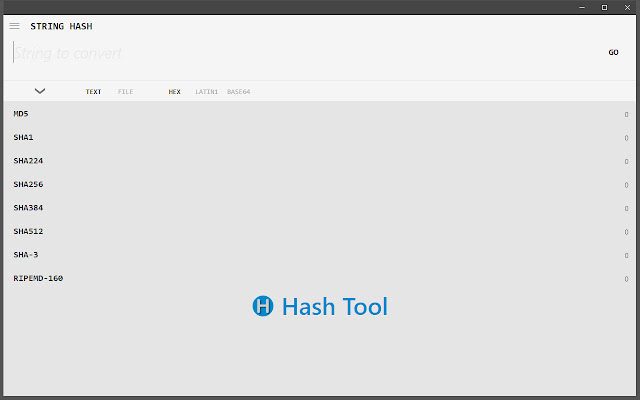Select the SHA-3 hash row
The width and height of the screenshot is (640, 400).
pos(320,255)
